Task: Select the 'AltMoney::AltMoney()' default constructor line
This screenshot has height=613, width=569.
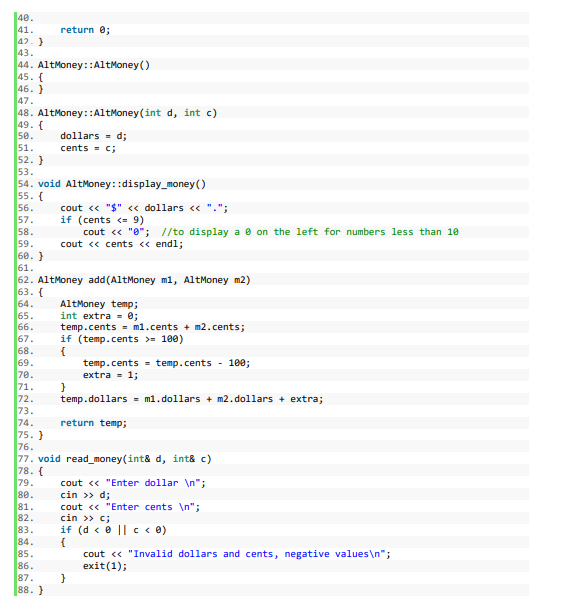Action: pos(94,65)
